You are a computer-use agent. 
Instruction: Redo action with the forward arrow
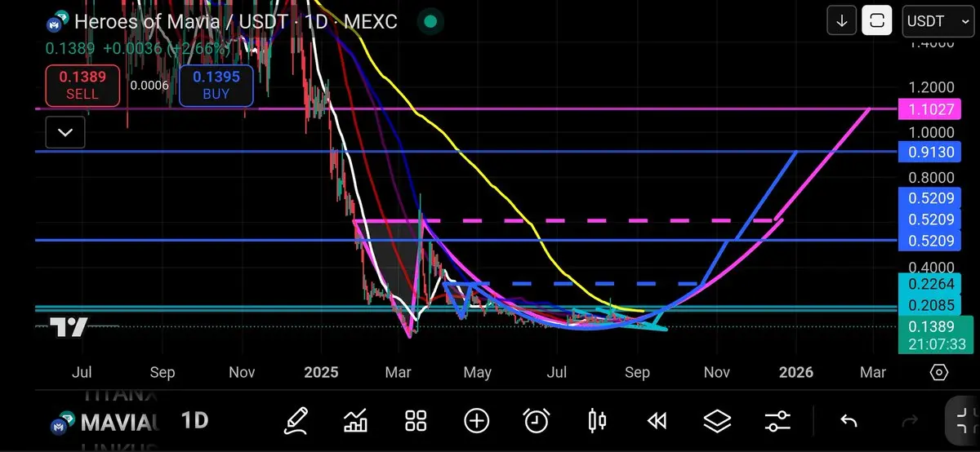[909, 421]
